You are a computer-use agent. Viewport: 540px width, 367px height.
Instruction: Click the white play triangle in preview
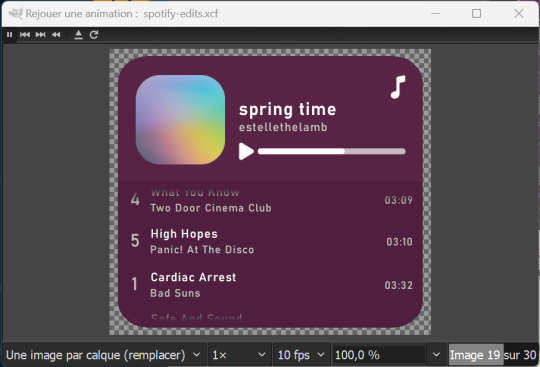point(246,151)
